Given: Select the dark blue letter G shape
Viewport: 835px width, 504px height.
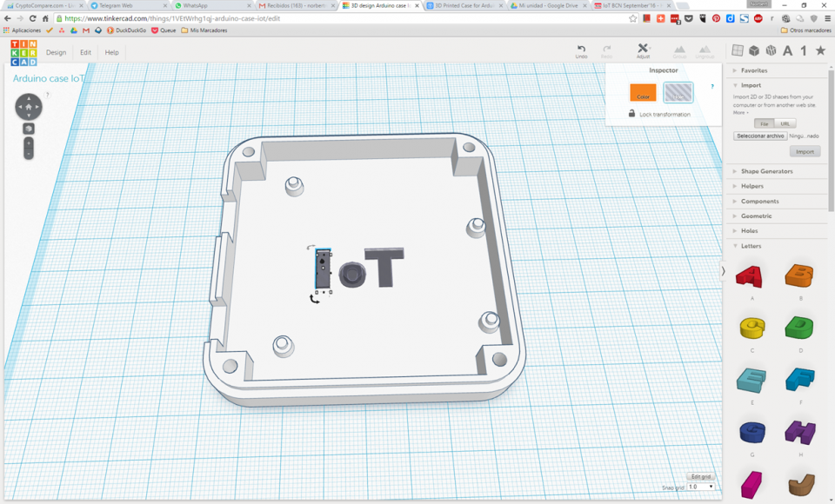Looking at the screenshot, I should [751, 432].
